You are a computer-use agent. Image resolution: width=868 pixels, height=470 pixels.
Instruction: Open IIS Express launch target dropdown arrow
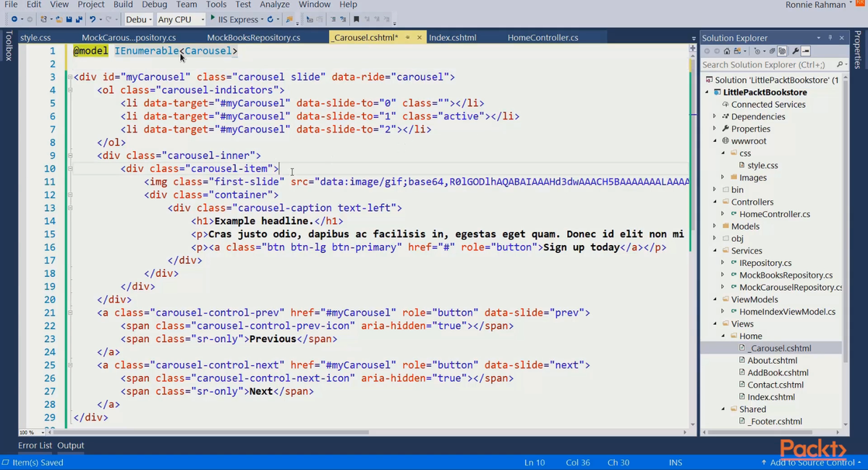coord(261,19)
